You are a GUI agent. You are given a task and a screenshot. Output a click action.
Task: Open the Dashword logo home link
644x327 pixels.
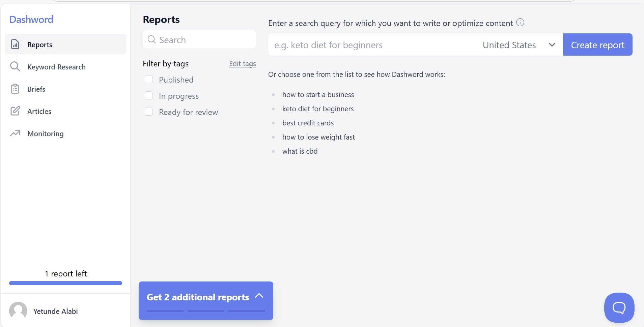(x=31, y=20)
